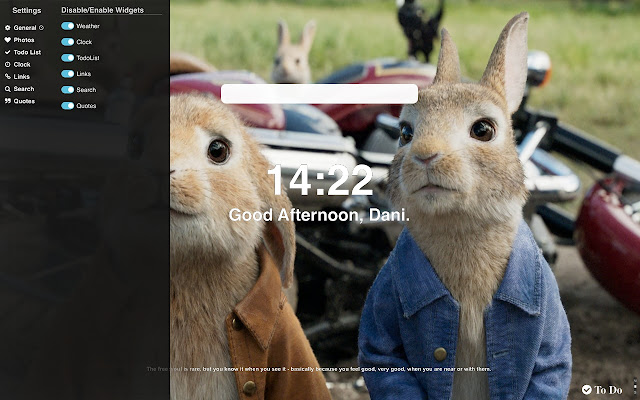The height and width of the screenshot is (400, 640).
Task: Click the vertical dots icon beside To Do
Action: (635, 385)
